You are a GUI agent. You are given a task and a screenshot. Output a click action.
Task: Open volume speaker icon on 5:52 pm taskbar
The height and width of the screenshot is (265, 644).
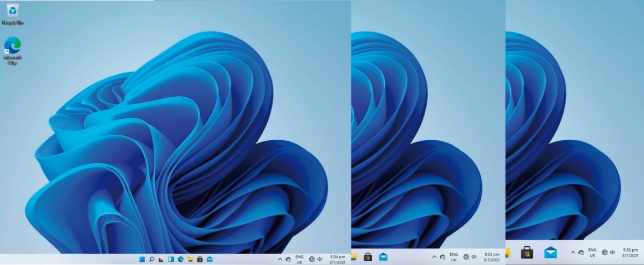[x=613, y=252]
